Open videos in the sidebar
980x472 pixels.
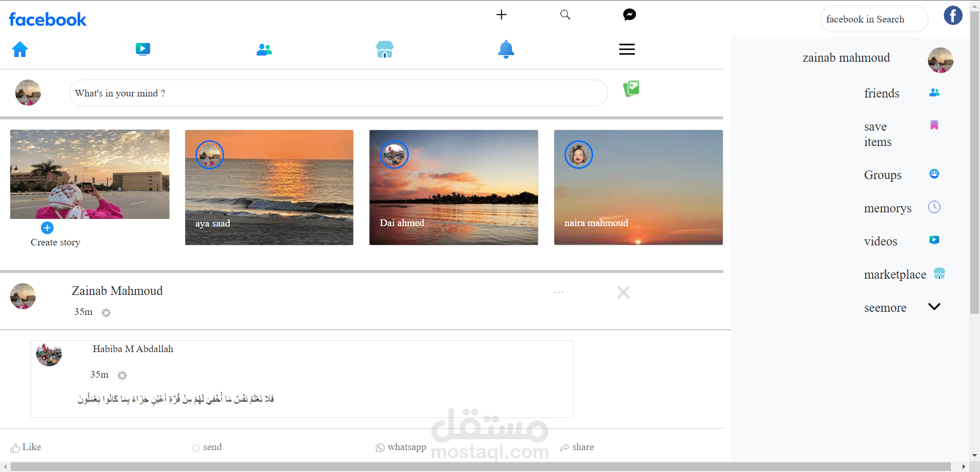pyautogui.click(x=880, y=241)
